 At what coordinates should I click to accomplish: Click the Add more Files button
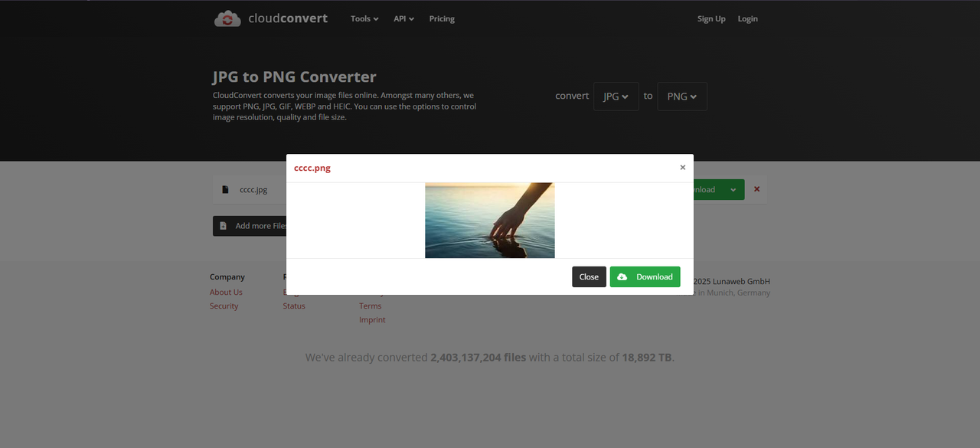tap(250, 226)
